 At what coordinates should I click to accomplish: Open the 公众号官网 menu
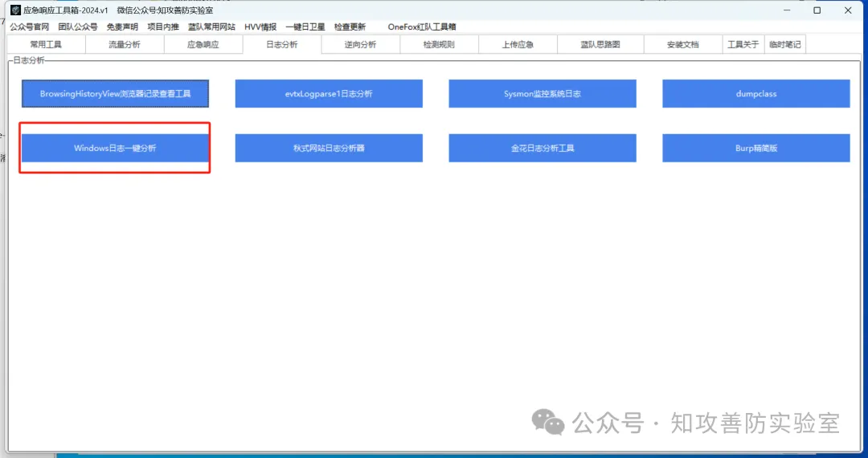click(30, 27)
